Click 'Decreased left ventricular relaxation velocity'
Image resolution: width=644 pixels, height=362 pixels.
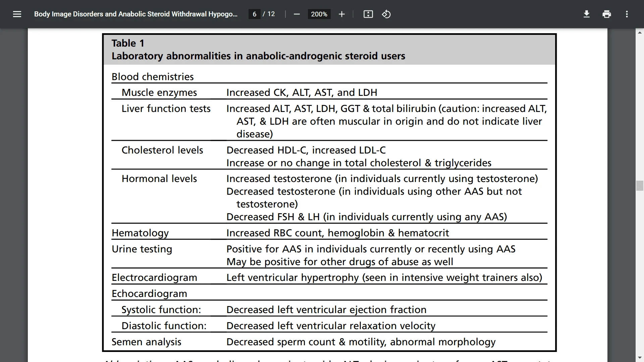click(x=331, y=326)
